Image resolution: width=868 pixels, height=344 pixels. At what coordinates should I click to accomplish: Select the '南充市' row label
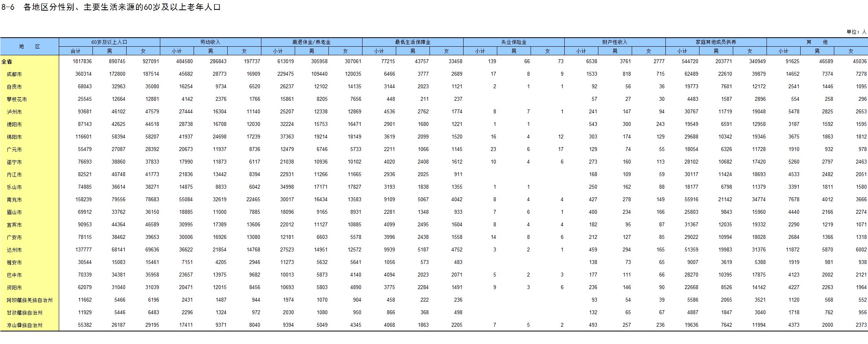coord(14,200)
